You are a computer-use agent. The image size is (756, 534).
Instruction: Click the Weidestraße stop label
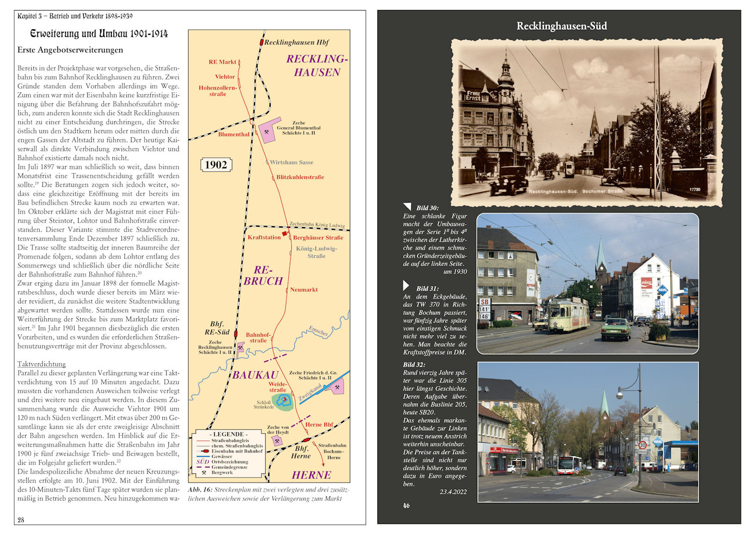[x=277, y=387]
